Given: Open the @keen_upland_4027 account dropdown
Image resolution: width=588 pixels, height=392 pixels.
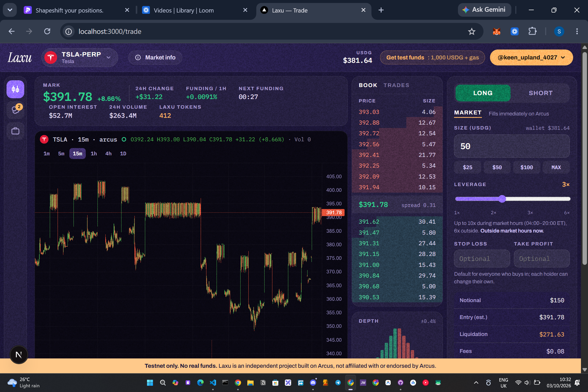Looking at the screenshot, I should [x=531, y=57].
